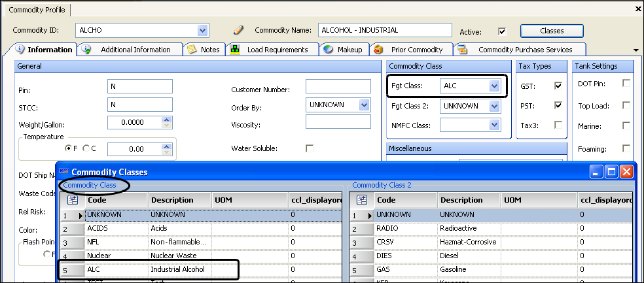Increase Weight/Gallon with the up stepper arrow
The image size is (644, 283).
point(166,120)
